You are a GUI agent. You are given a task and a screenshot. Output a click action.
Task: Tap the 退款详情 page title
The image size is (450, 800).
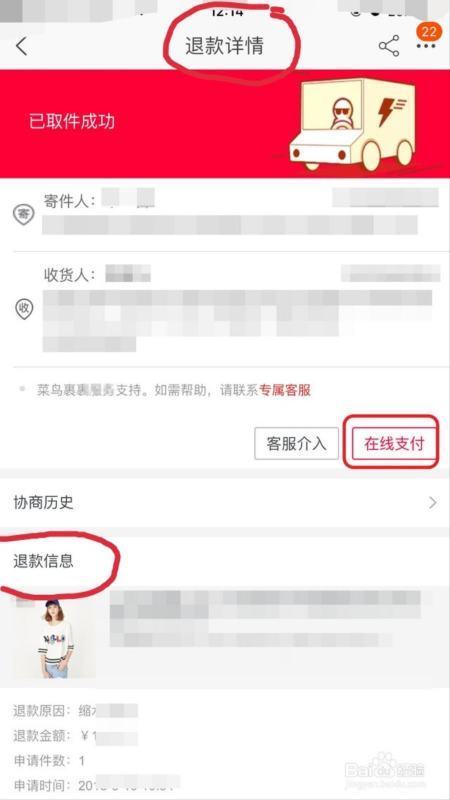coord(224,46)
